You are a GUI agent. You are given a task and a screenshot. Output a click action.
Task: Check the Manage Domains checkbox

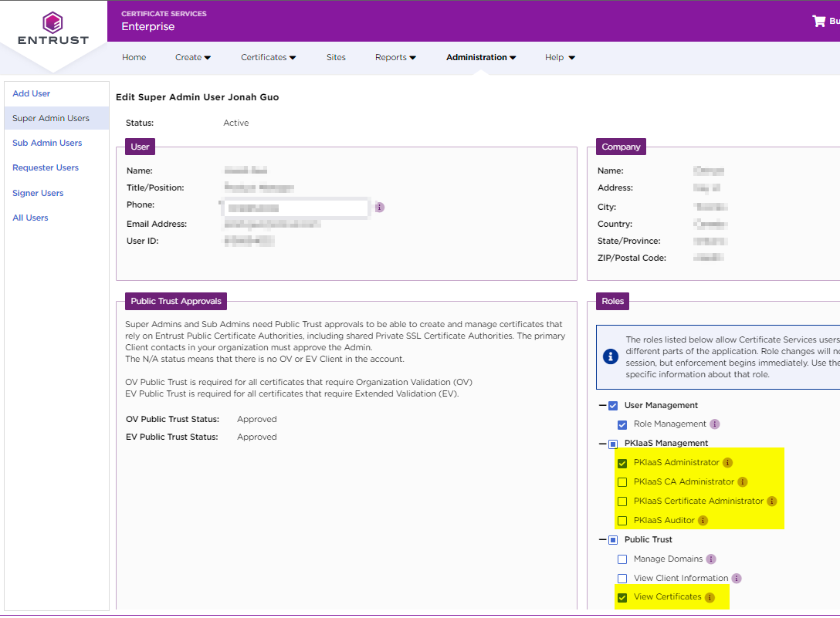(622, 559)
